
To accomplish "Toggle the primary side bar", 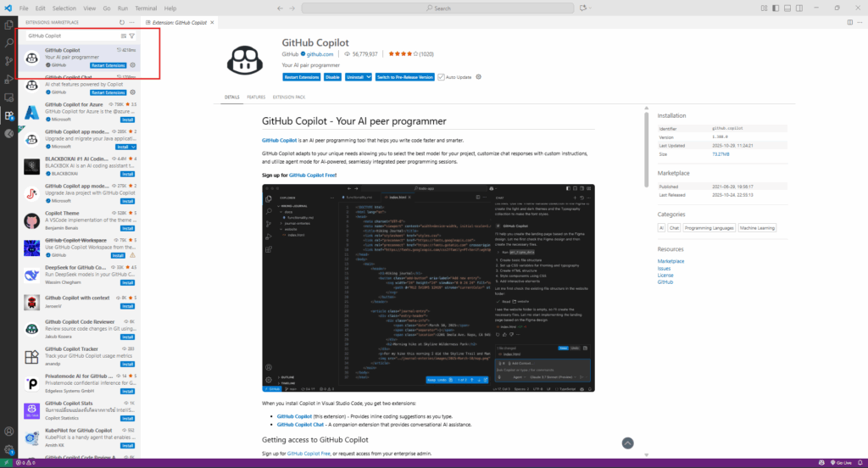I will coord(776,8).
